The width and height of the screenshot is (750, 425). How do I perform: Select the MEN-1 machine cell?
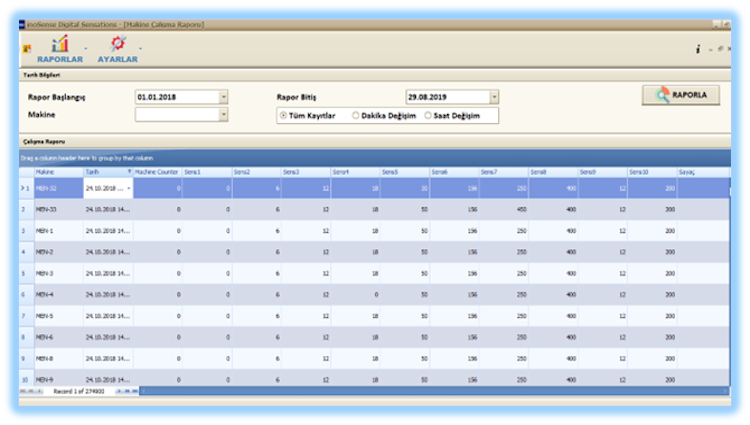click(x=59, y=231)
